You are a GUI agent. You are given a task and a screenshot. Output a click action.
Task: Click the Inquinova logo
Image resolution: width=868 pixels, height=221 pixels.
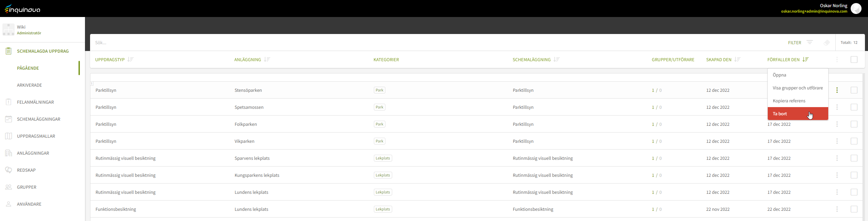click(22, 9)
